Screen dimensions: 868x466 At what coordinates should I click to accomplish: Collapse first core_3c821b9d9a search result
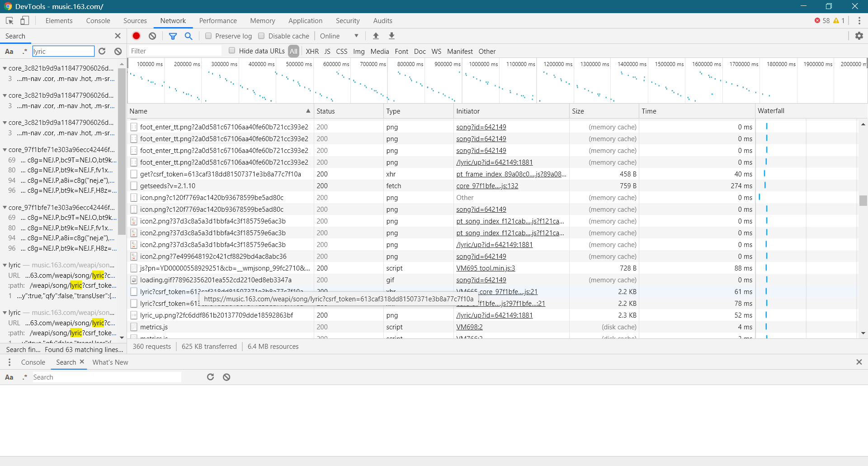5,68
